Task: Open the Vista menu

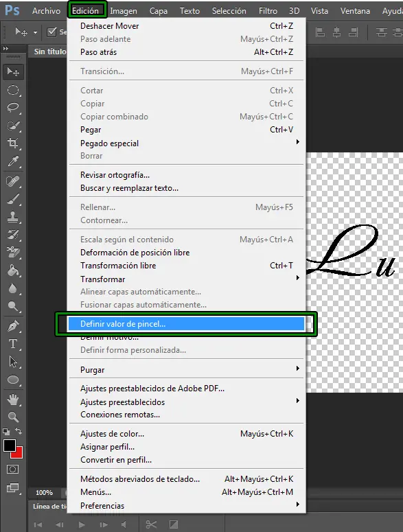Action: pyautogui.click(x=319, y=11)
